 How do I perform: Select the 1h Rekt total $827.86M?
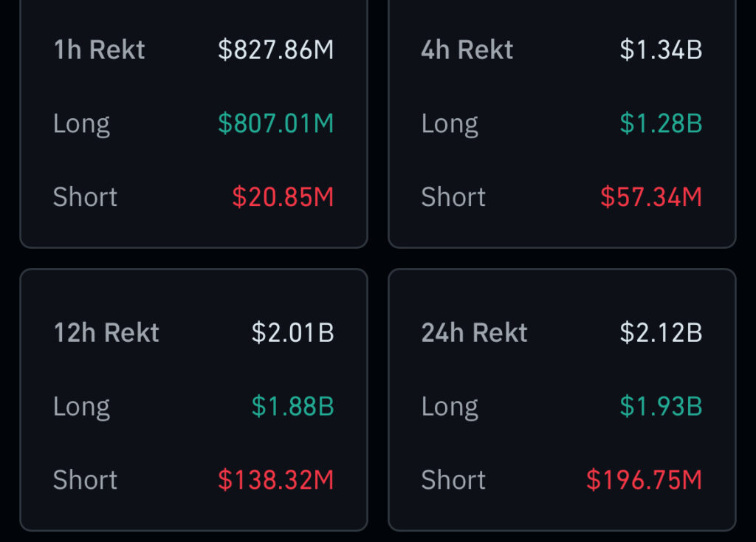(x=275, y=49)
